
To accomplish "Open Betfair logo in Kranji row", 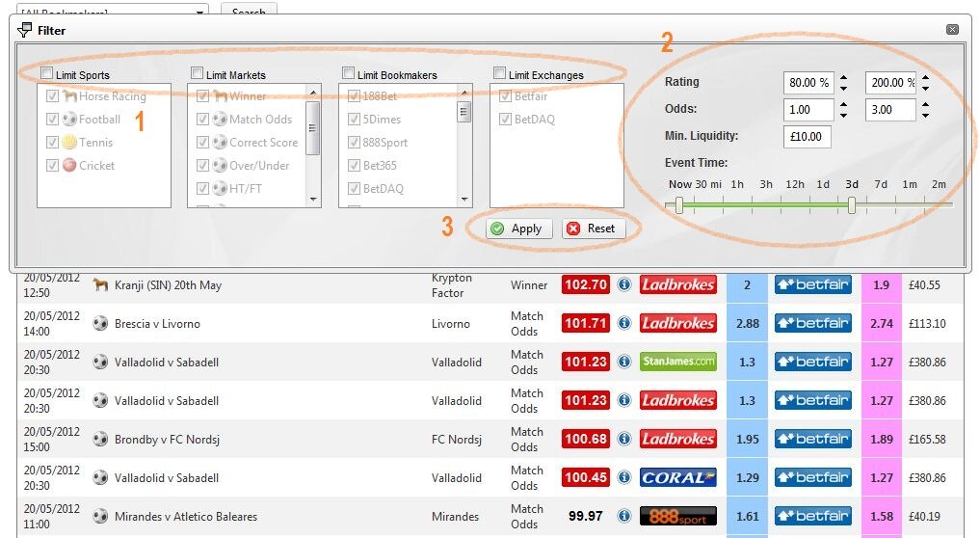I will point(813,284).
